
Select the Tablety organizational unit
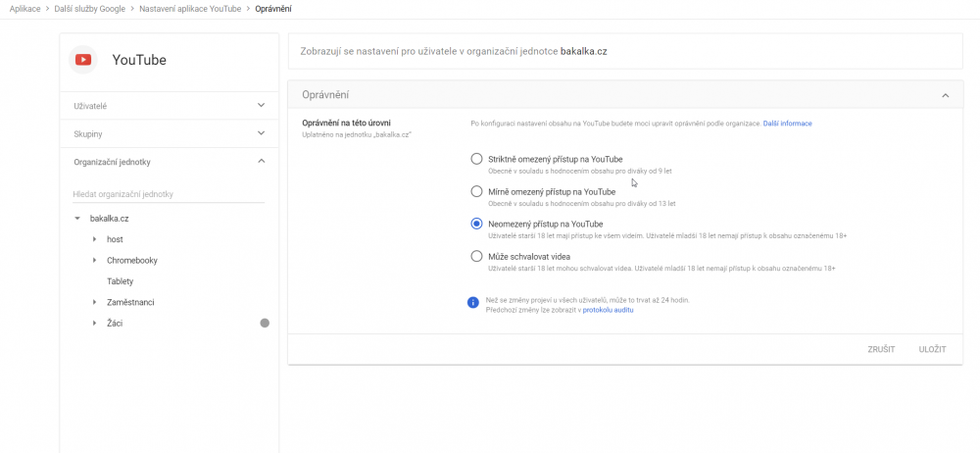pyautogui.click(x=120, y=281)
